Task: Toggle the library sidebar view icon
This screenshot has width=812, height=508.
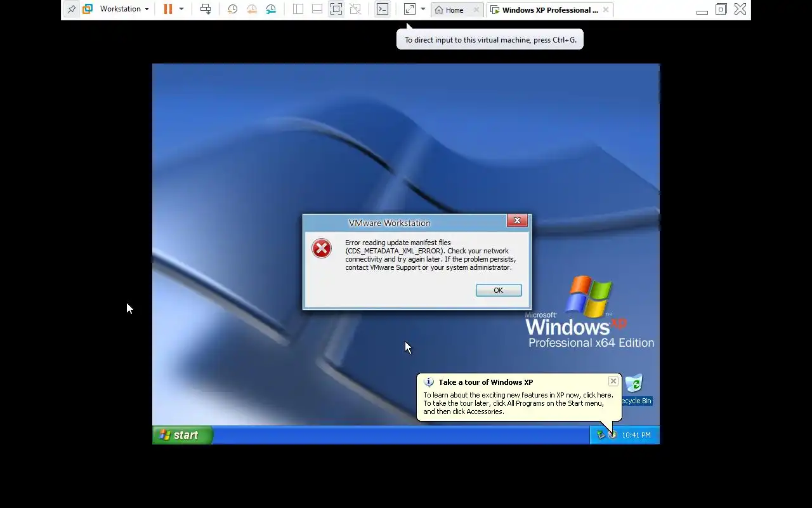Action: pyautogui.click(x=298, y=10)
